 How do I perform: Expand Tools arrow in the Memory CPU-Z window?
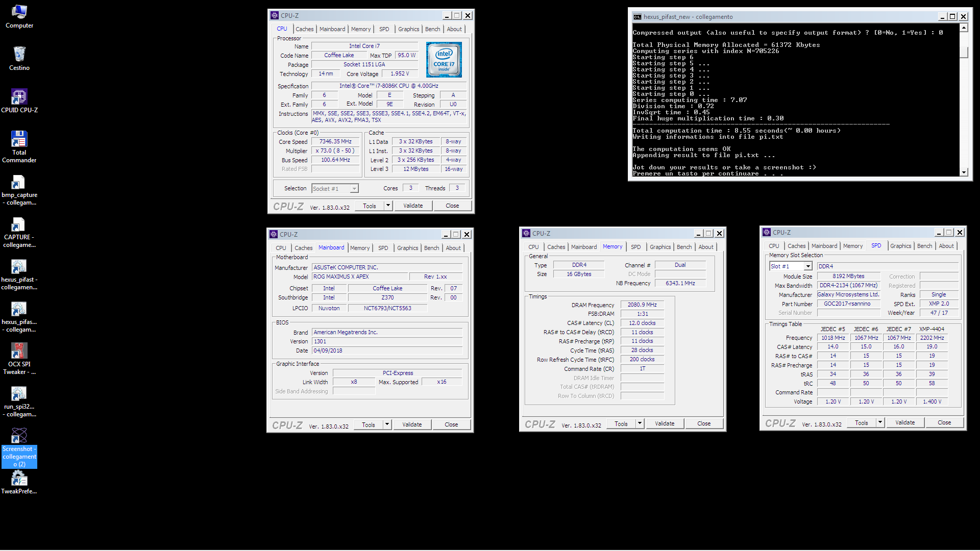(x=640, y=423)
